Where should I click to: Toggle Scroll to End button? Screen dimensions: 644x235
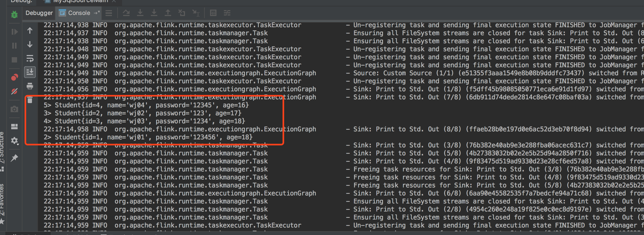[30, 72]
